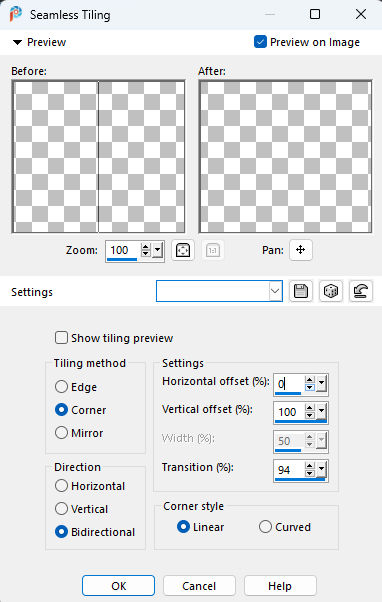The image size is (382, 602).
Task: Randomize parameters with the dice icon
Action: coord(331,291)
